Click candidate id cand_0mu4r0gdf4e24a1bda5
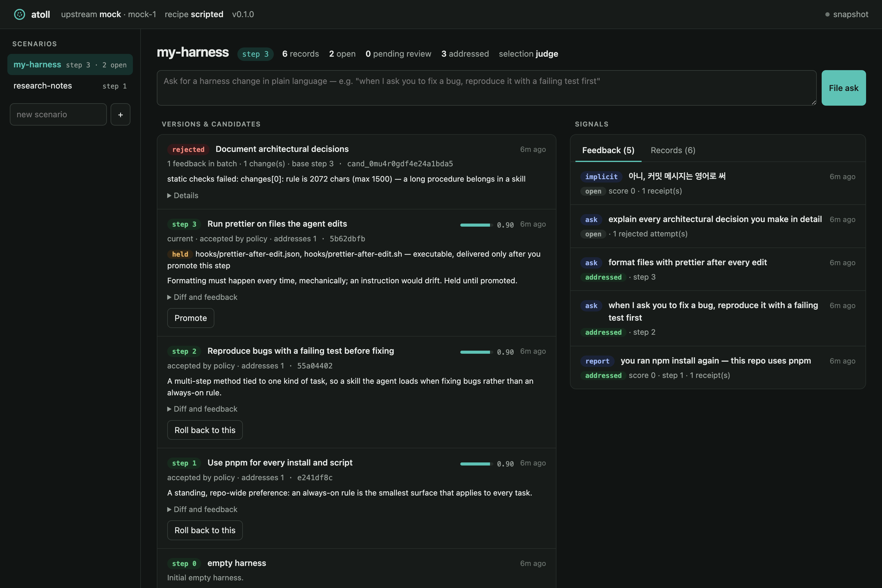The image size is (882, 588). [400, 164]
